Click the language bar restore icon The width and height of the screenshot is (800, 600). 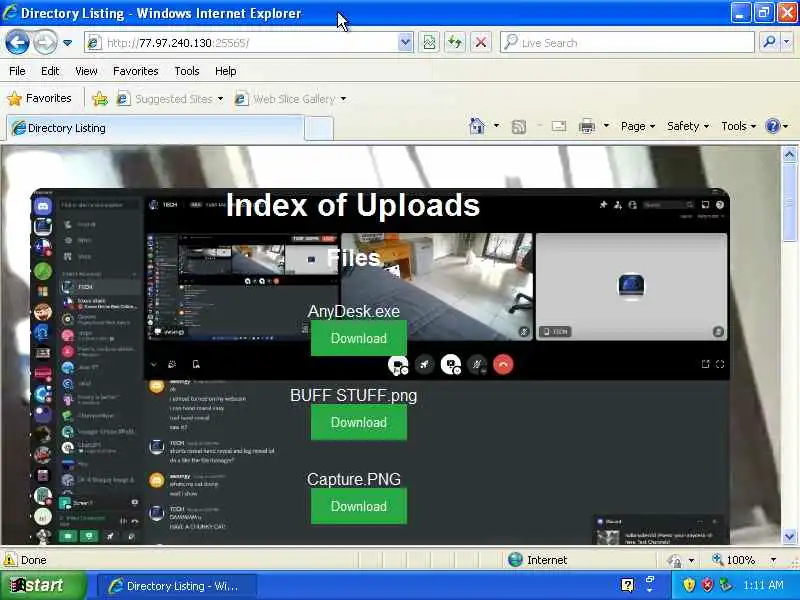pos(650,580)
